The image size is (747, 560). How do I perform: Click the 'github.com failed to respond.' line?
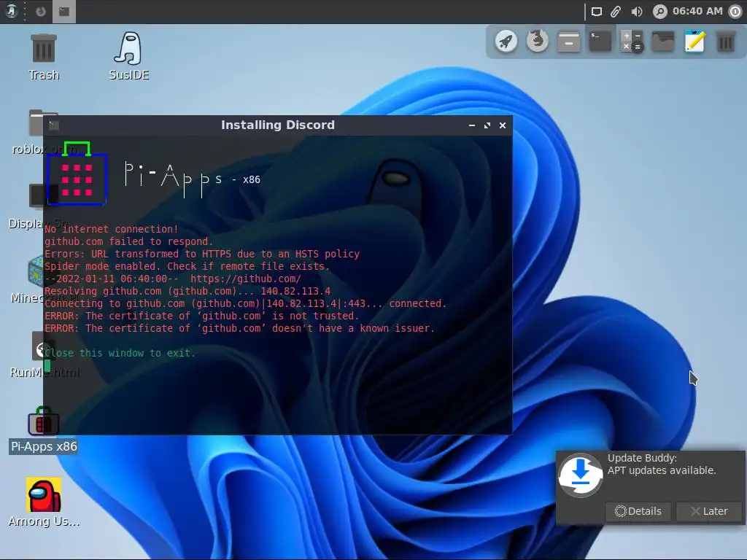(x=128, y=241)
